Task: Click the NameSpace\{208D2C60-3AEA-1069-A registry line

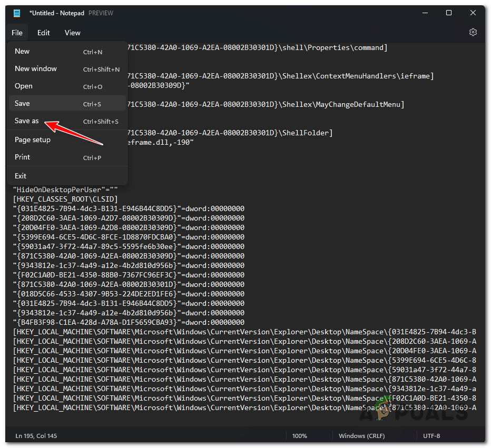Action: tap(244, 341)
